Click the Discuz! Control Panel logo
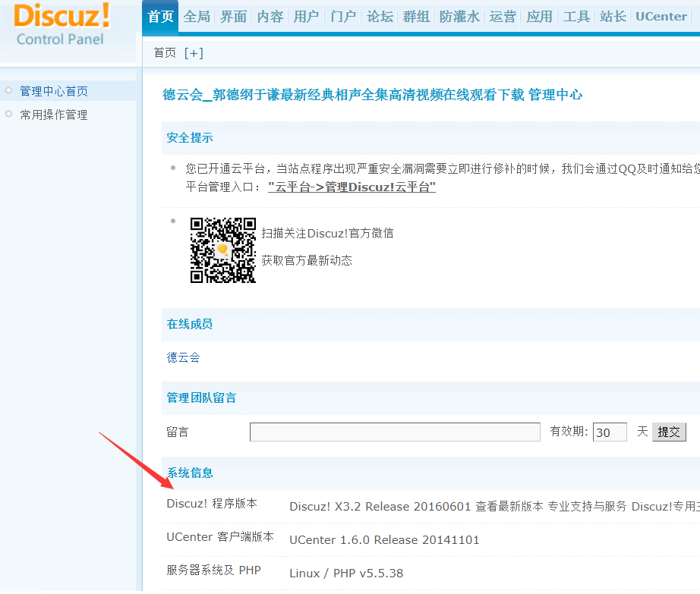700x594 pixels. point(61,24)
